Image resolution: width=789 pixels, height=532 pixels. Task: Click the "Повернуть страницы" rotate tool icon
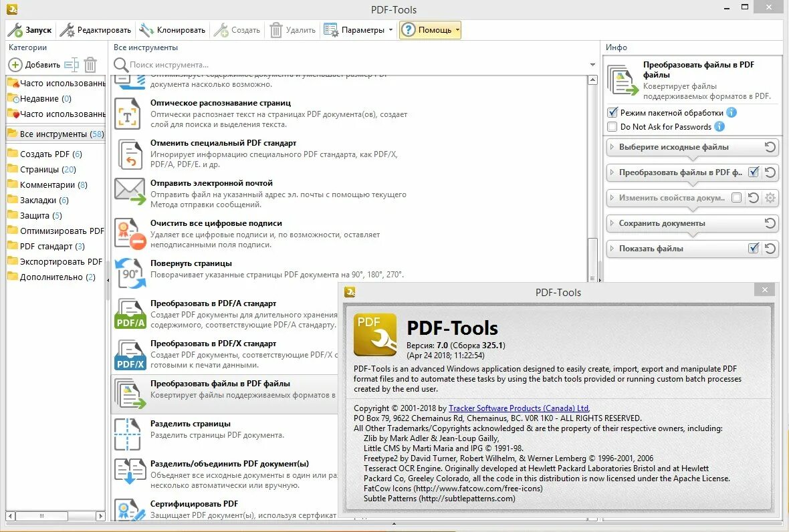tap(128, 273)
